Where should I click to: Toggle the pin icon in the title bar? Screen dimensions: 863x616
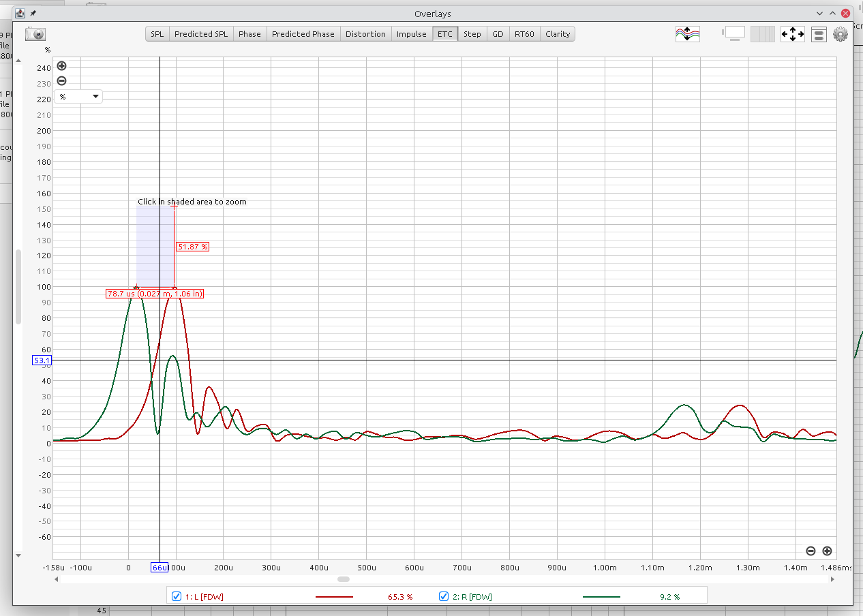[x=33, y=14]
